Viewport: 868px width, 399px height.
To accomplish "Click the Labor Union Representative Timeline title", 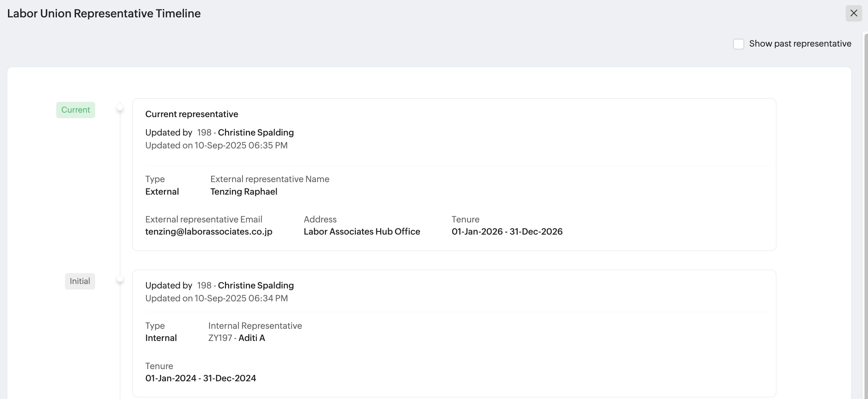I will pyautogui.click(x=104, y=14).
